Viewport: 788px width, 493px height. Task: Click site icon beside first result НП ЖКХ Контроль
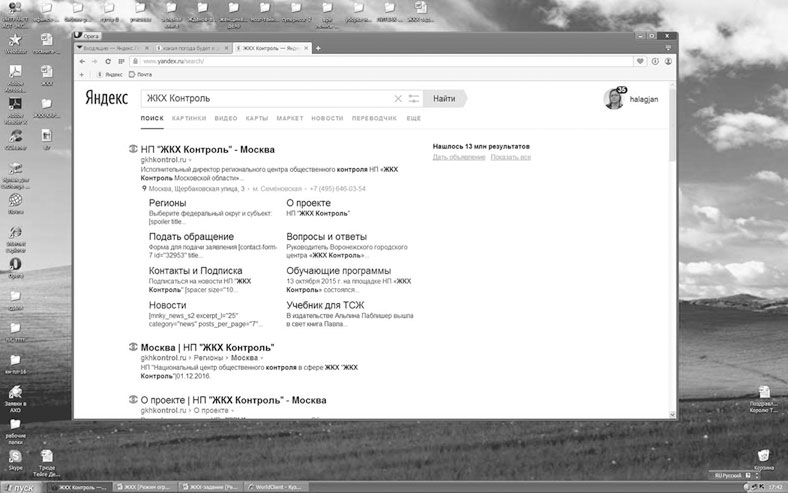tap(133, 149)
